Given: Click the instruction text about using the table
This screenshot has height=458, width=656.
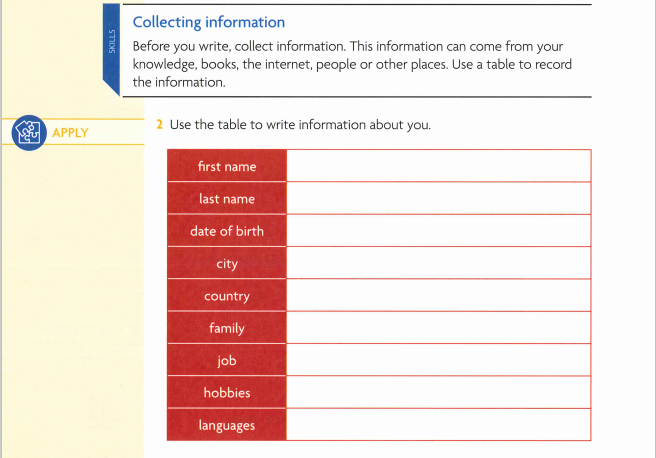Looking at the screenshot, I should [x=300, y=125].
